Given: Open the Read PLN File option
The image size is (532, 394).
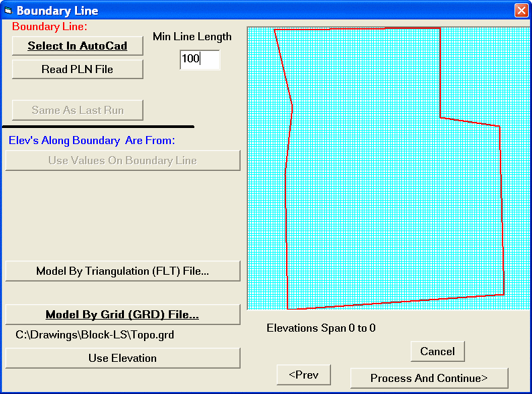Looking at the screenshot, I should [x=77, y=69].
